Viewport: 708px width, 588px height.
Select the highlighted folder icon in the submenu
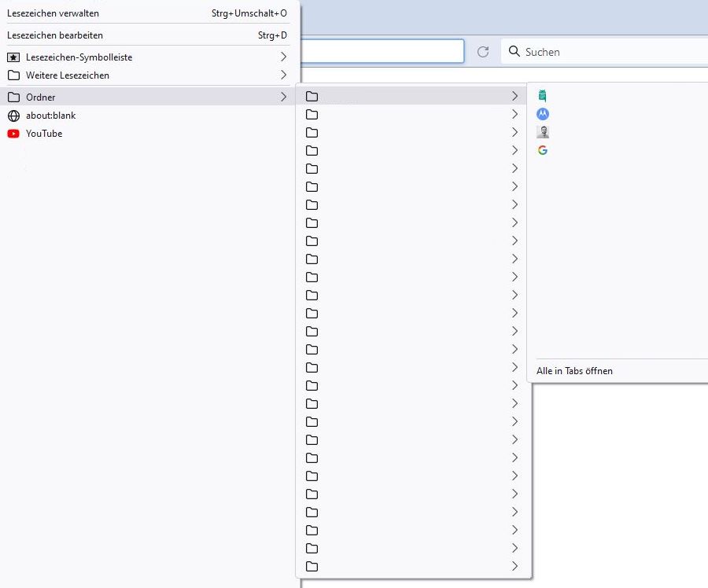click(312, 96)
